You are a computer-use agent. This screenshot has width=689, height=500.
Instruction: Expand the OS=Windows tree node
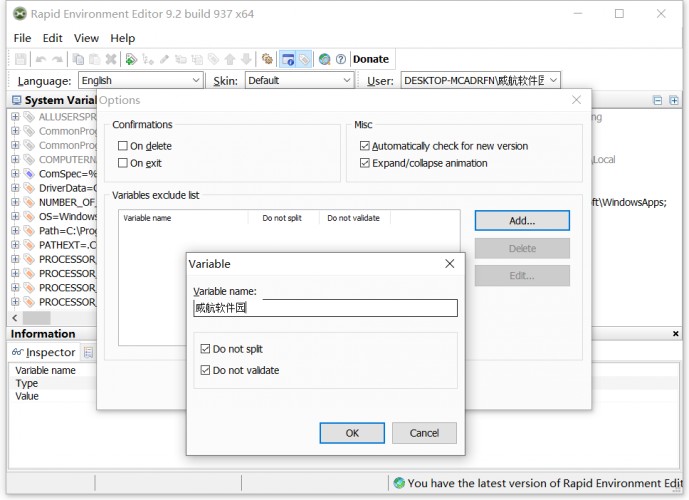[15, 216]
